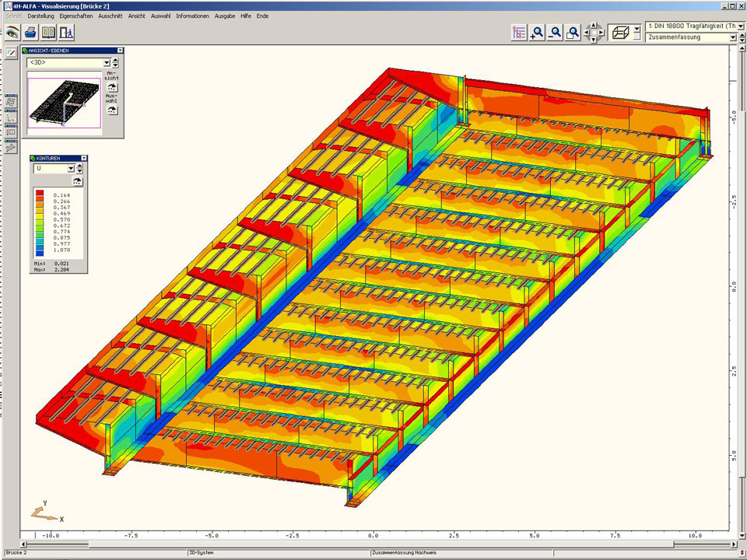Click the printer icon in toolbar

coord(30,33)
